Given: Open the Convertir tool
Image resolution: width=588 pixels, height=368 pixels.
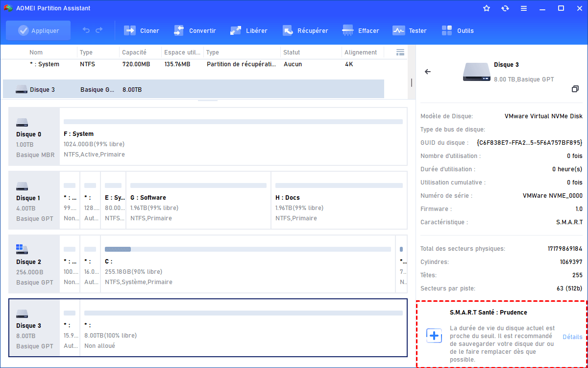Looking at the screenshot, I should click(179, 30).
